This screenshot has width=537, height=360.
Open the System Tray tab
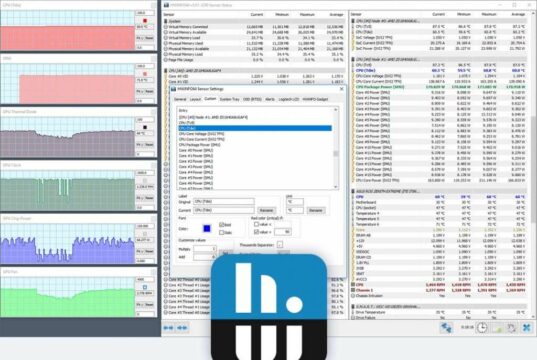(229, 99)
